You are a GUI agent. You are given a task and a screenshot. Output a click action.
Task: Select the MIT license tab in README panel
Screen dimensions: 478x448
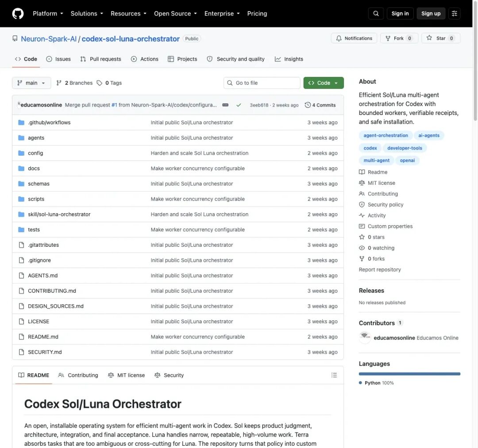point(126,375)
